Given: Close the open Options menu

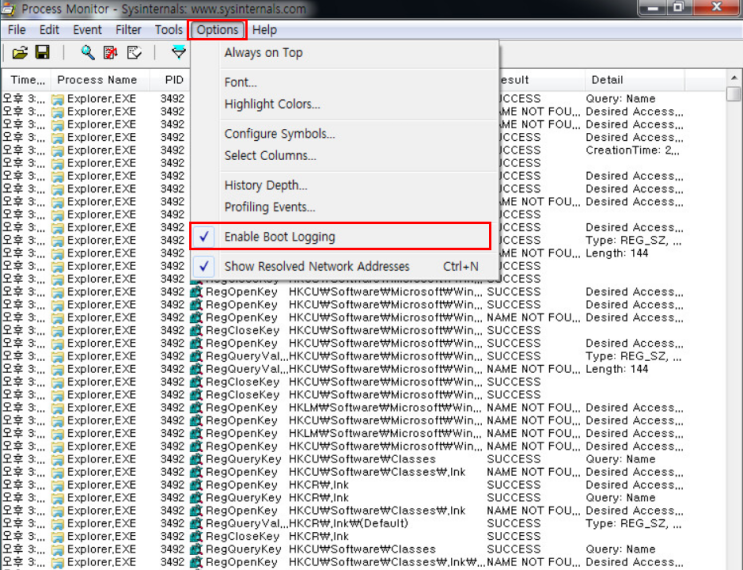Looking at the screenshot, I should pyautogui.click(x=217, y=30).
